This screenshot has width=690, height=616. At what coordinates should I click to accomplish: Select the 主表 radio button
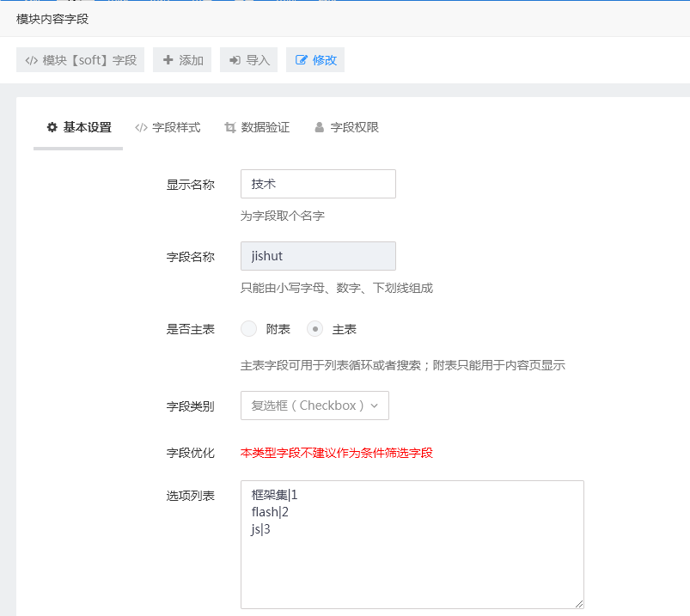[315, 328]
